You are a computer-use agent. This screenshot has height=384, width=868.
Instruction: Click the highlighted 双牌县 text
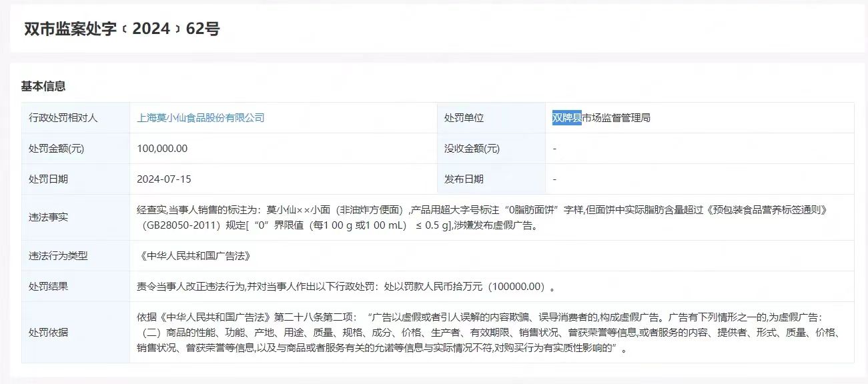[566, 118]
